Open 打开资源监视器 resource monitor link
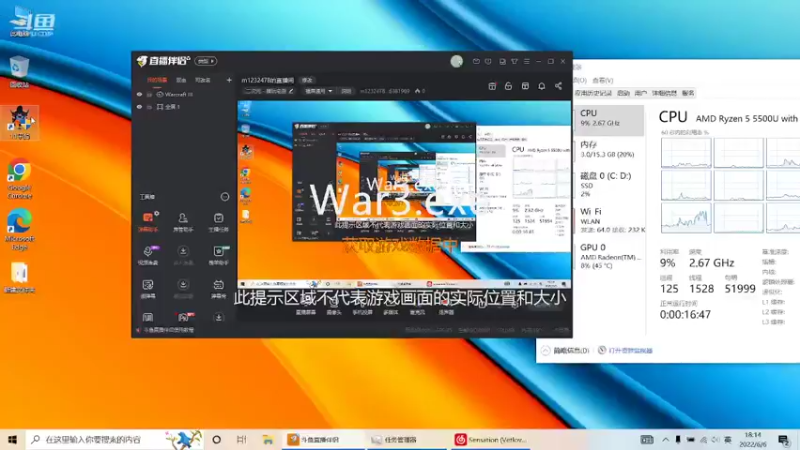The image size is (800, 450). click(x=625, y=351)
